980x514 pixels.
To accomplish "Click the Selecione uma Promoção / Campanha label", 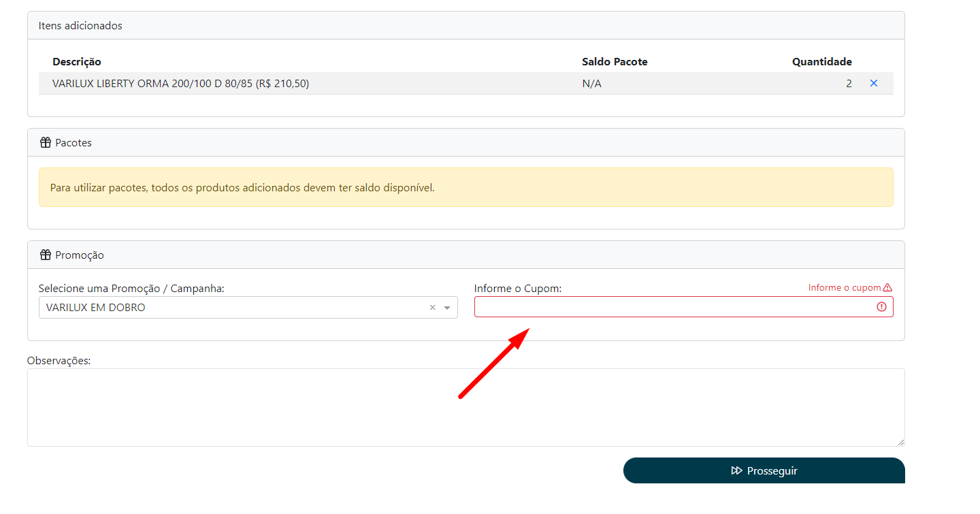I will (x=131, y=289).
